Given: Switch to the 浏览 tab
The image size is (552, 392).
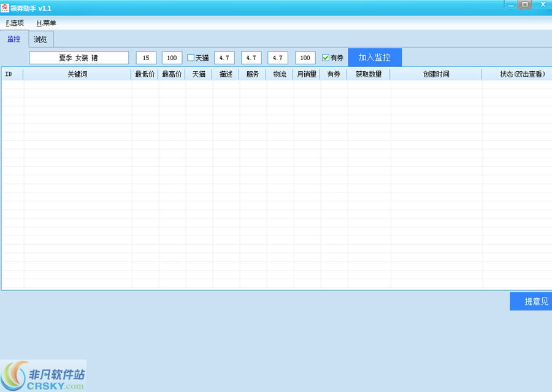Looking at the screenshot, I should 40,39.
